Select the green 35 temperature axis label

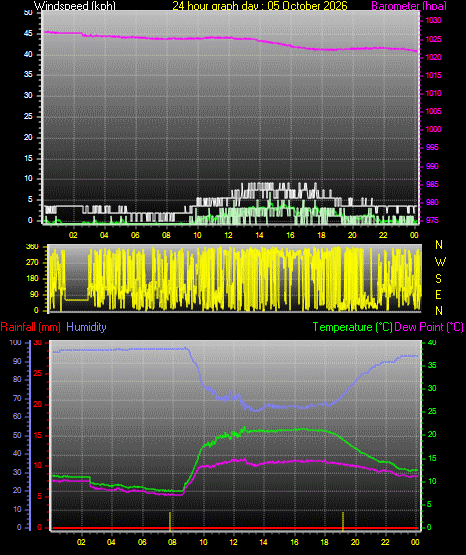click(x=432, y=366)
